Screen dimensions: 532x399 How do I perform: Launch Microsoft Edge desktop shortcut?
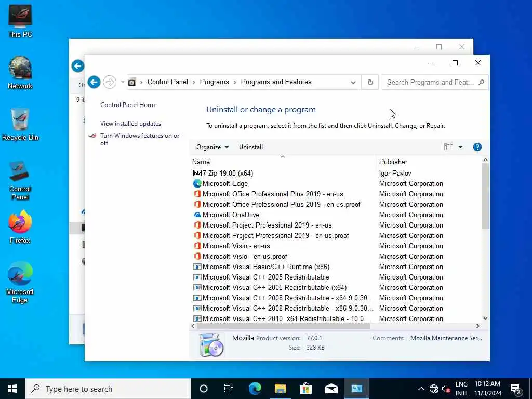[20, 282]
